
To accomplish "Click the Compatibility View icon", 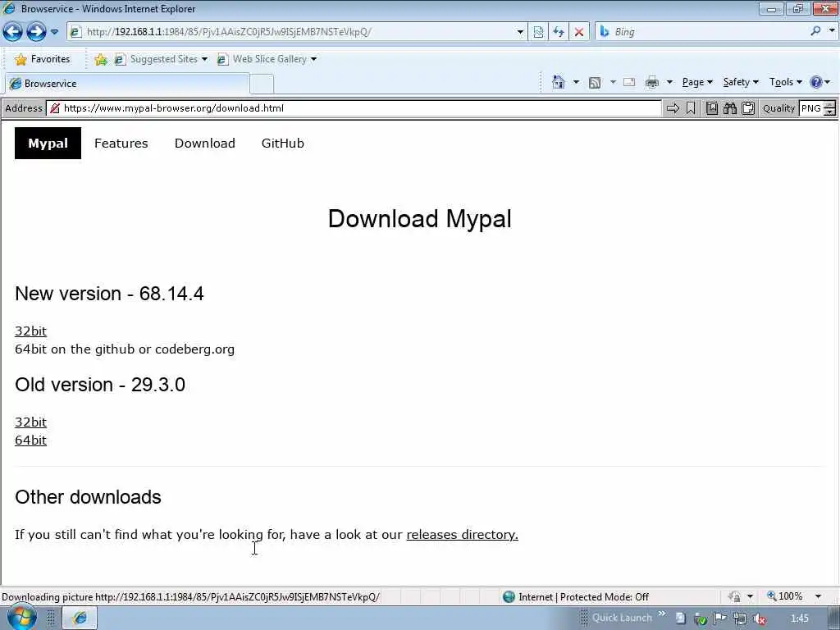I will click(x=538, y=32).
